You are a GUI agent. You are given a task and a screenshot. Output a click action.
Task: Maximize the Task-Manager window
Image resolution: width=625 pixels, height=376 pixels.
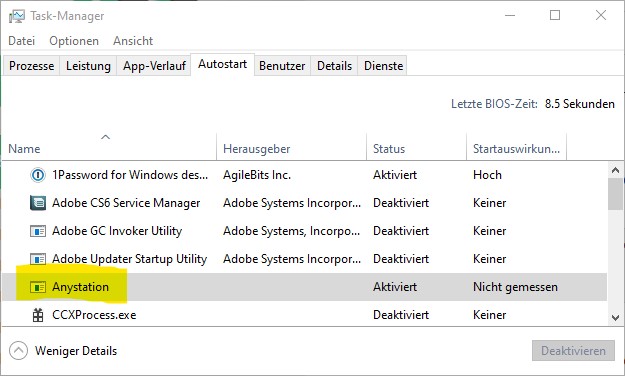click(555, 16)
